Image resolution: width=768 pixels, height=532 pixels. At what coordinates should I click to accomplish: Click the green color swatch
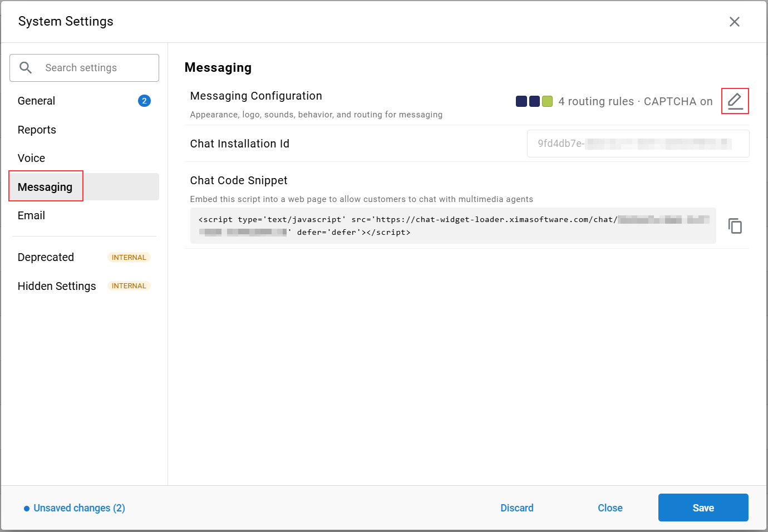pyautogui.click(x=547, y=101)
